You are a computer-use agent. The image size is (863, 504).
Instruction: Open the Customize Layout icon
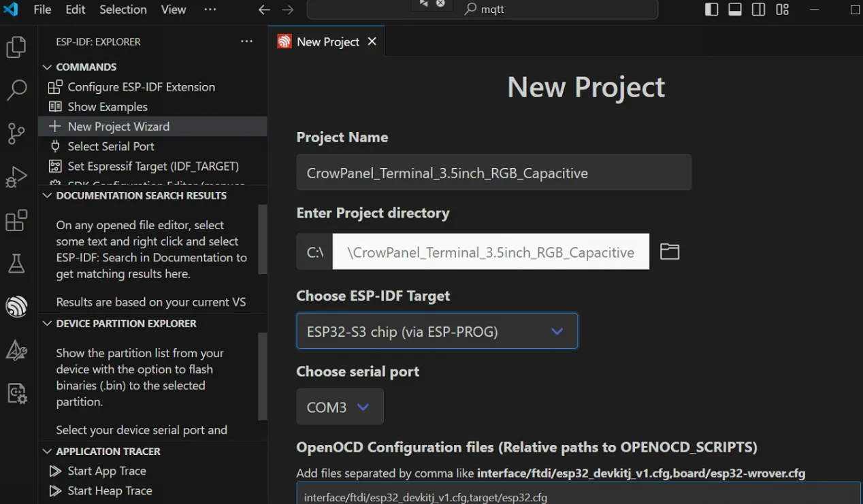(782, 10)
